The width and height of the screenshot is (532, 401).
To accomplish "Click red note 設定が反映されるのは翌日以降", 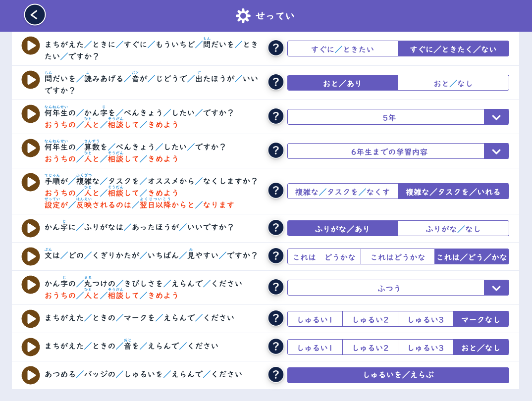I will coord(140,204).
